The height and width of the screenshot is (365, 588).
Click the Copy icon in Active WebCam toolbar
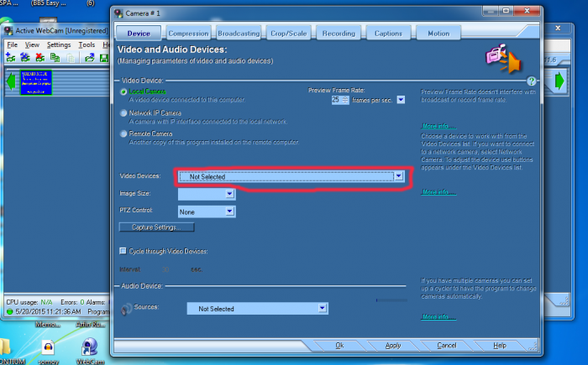coord(55,57)
